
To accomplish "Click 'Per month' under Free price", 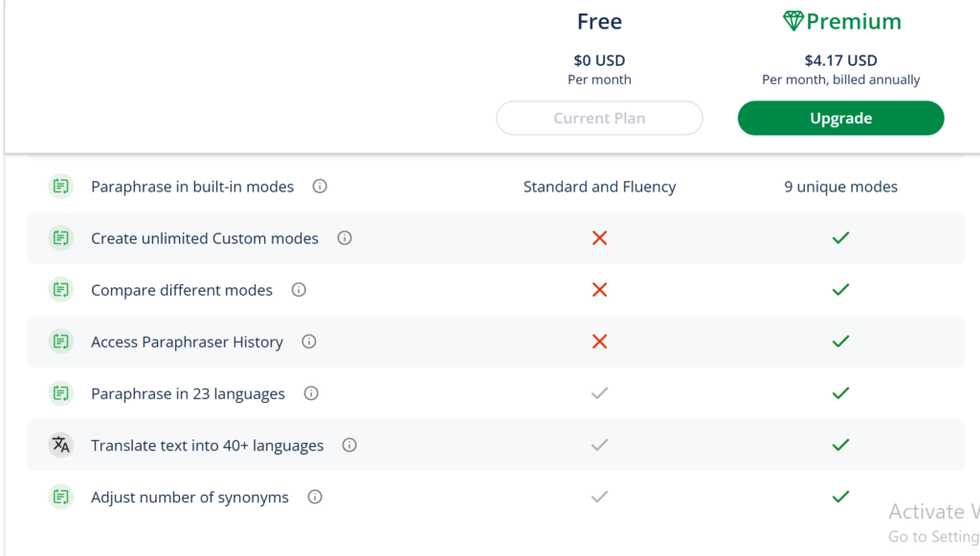I will click(x=599, y=80).
